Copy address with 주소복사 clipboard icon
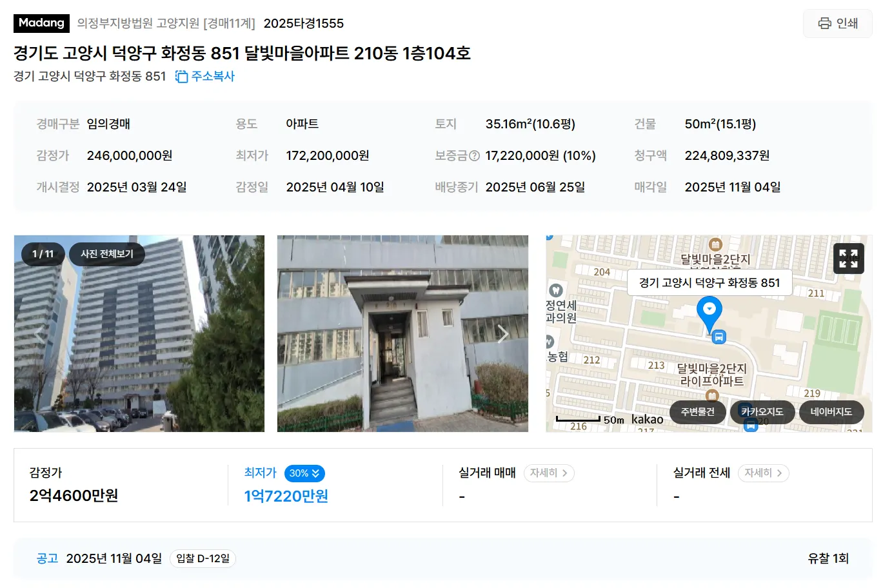The width and height of the screenshot is (883, 588). 204,76
